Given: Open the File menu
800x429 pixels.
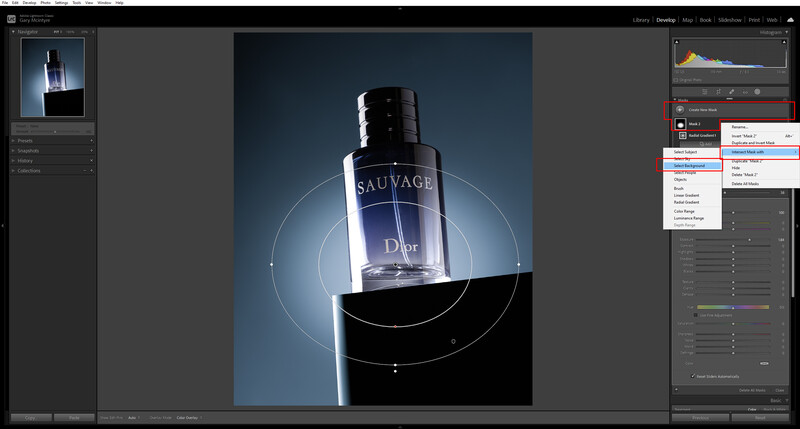Looking at the screenshot, I should click(5, 3).
